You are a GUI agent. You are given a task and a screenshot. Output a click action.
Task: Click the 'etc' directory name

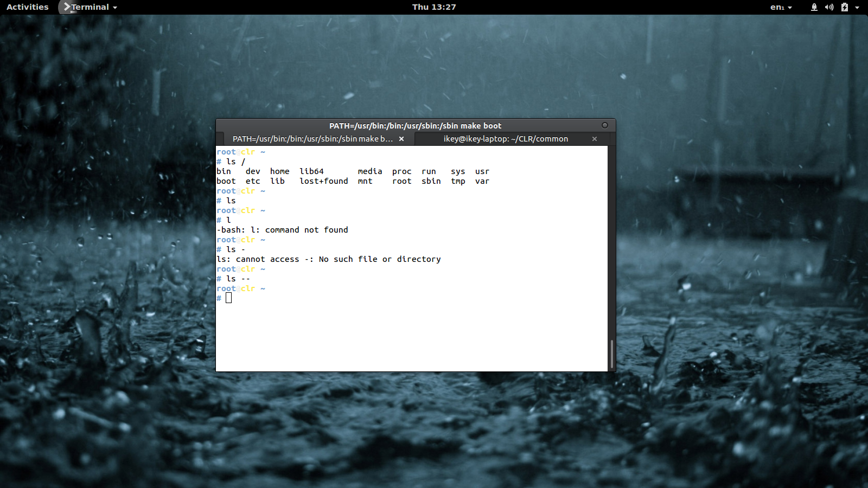(253, 181)
